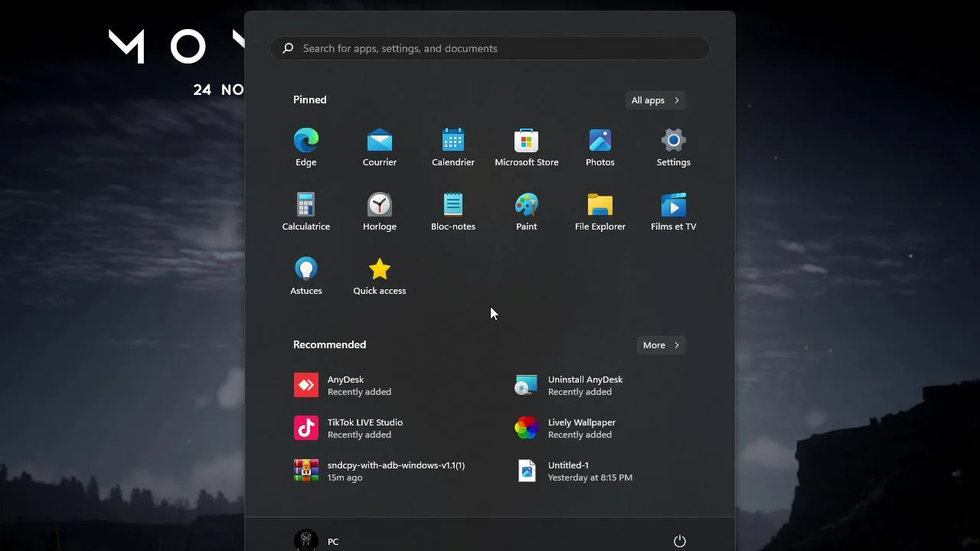Click the Uninstall AnyDesk icon
Screen dimensions: 980x551
tap(527, 386)
